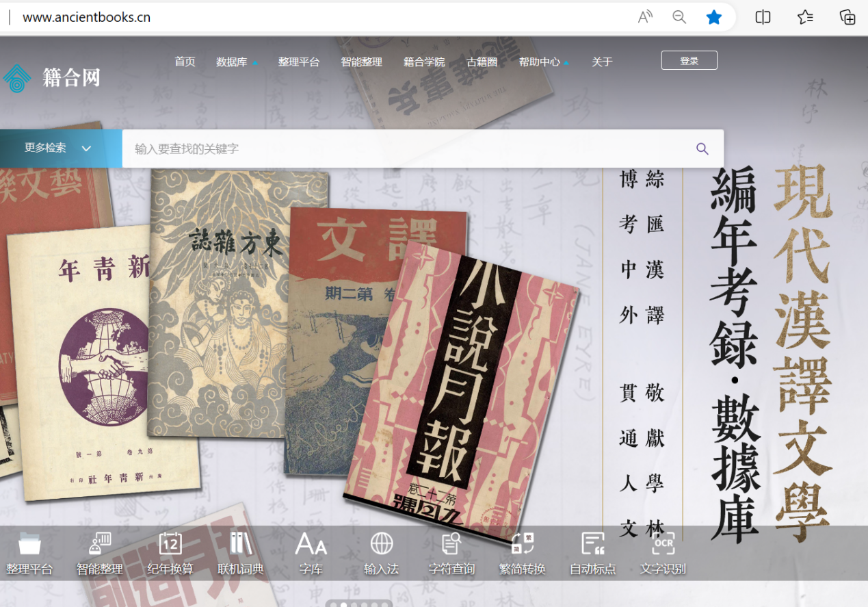Open the 联机词典 dictionary tool
The width and height of the screenshot is (868, 607).
click(241, 554)
